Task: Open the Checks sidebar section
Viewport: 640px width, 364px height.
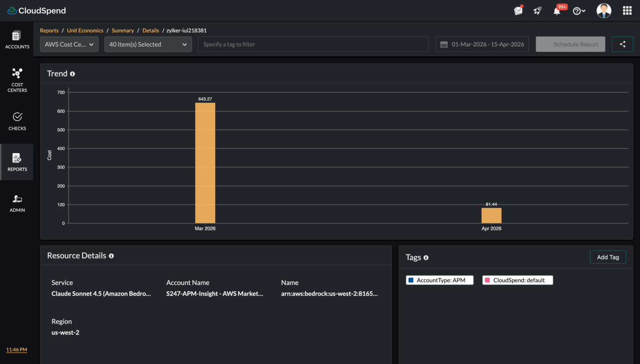Action: [17, 121]
